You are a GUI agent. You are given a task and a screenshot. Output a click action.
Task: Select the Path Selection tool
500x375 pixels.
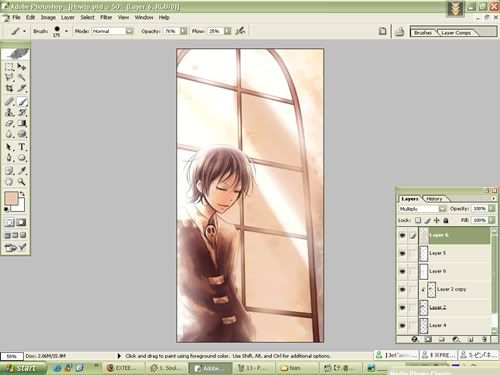point(9,147)
